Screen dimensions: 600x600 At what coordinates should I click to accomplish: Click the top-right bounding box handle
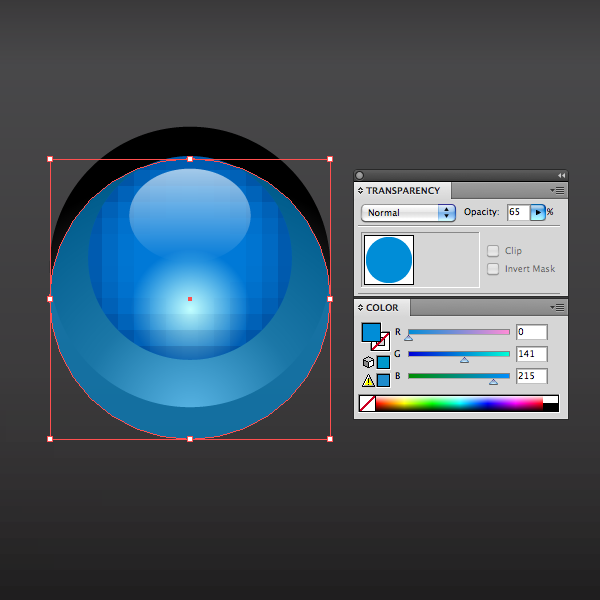330,159
